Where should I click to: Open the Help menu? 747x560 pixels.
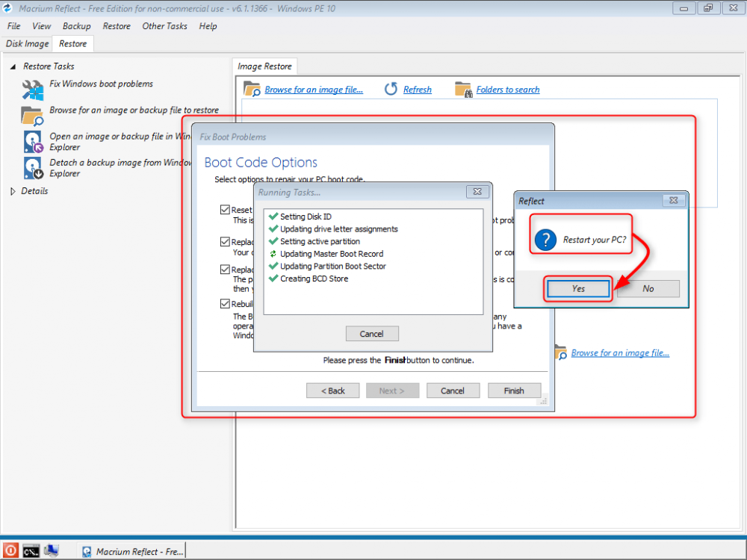(208, 26)
